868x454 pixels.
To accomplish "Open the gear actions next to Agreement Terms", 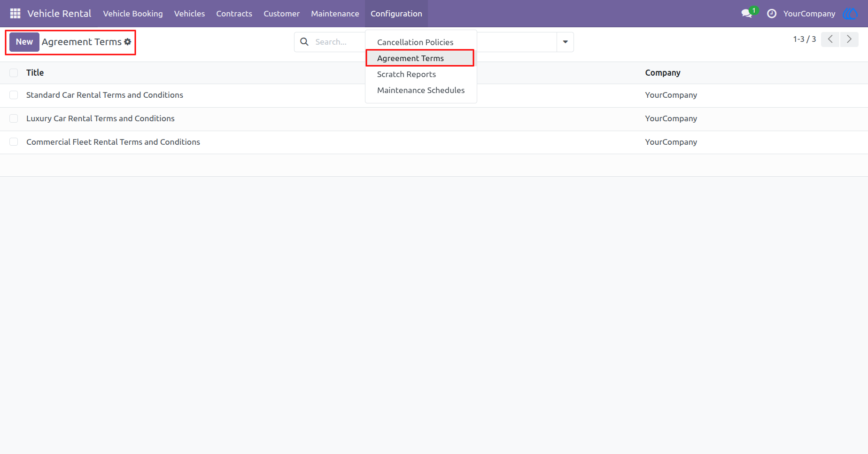I will point(128,42).
